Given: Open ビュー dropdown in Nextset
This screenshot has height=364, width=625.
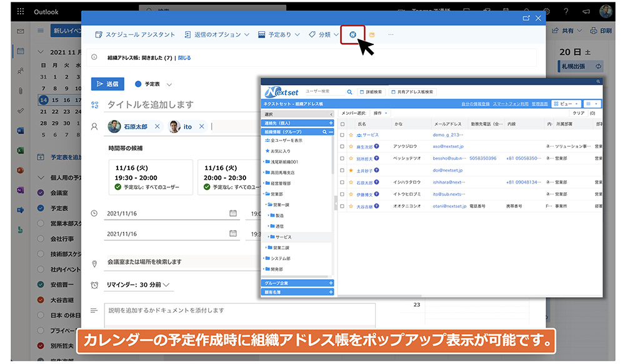Looking at the screenshot, I should click(566, 104).
